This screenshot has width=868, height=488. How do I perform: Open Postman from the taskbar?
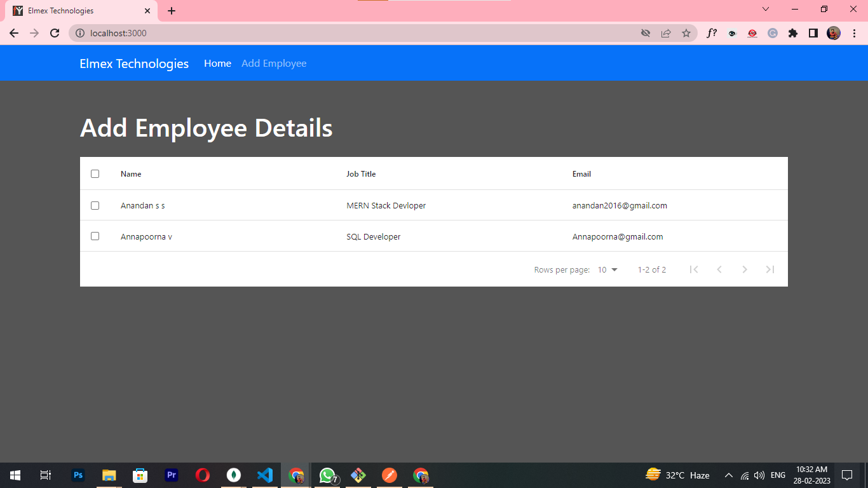pyautogui.click(x=390, y=475)
